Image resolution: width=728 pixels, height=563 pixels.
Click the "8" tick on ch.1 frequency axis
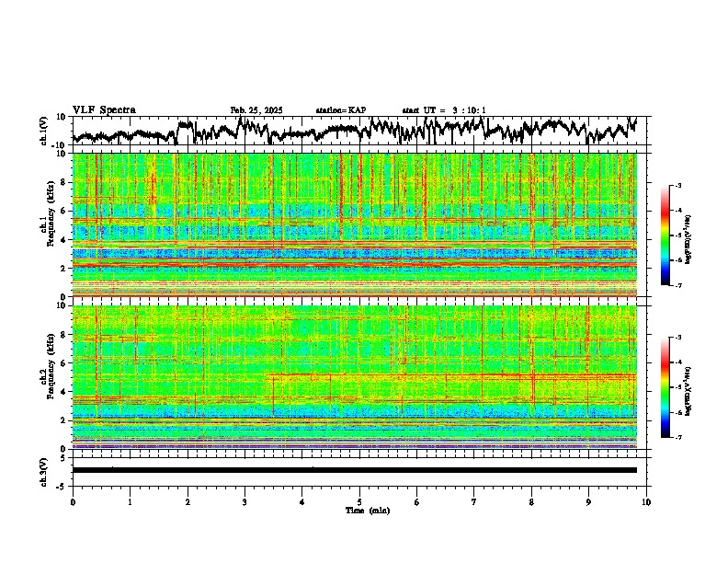pos(63,182)
